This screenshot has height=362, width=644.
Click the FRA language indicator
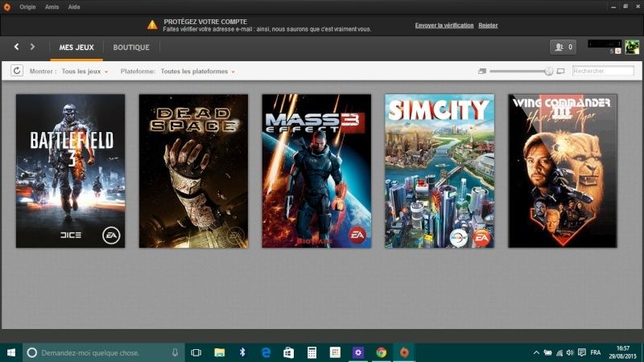click(x=596, y=352)
